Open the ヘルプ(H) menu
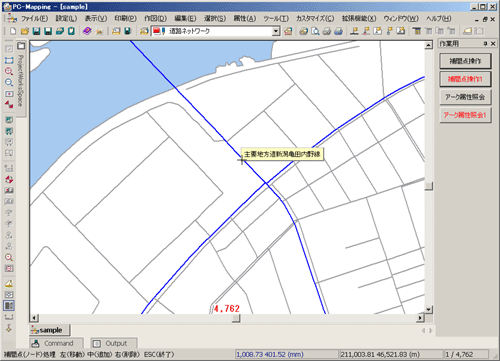500x361 pixels. coord(438,19)
